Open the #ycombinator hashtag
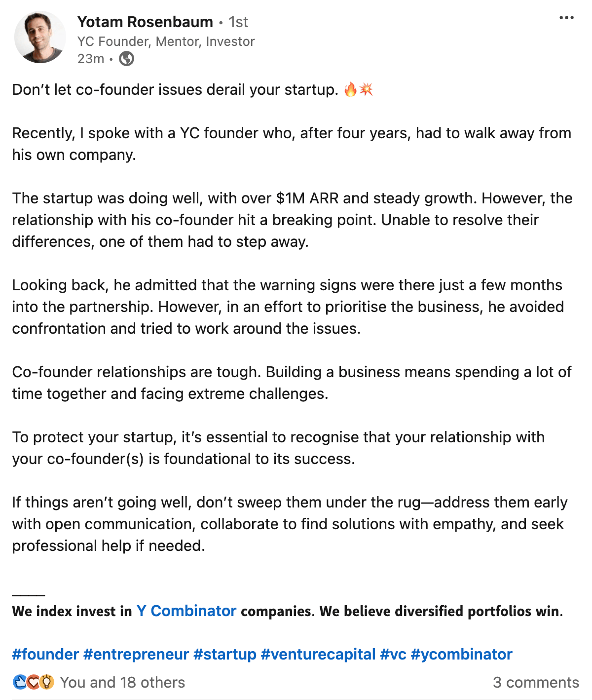The height and width of the screenshot is (700, 592). [462, 655]
